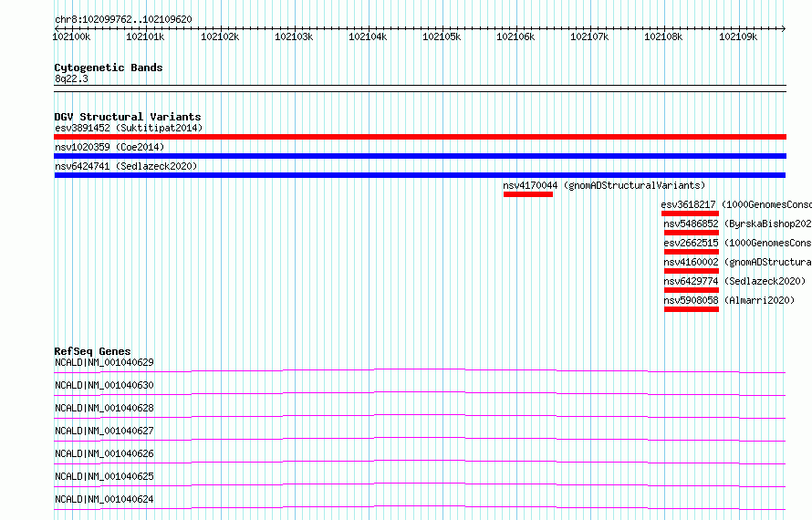The image size is (812, 520).
Task: Click the 102109k ruler position label
Action: [x=738, y=36]
